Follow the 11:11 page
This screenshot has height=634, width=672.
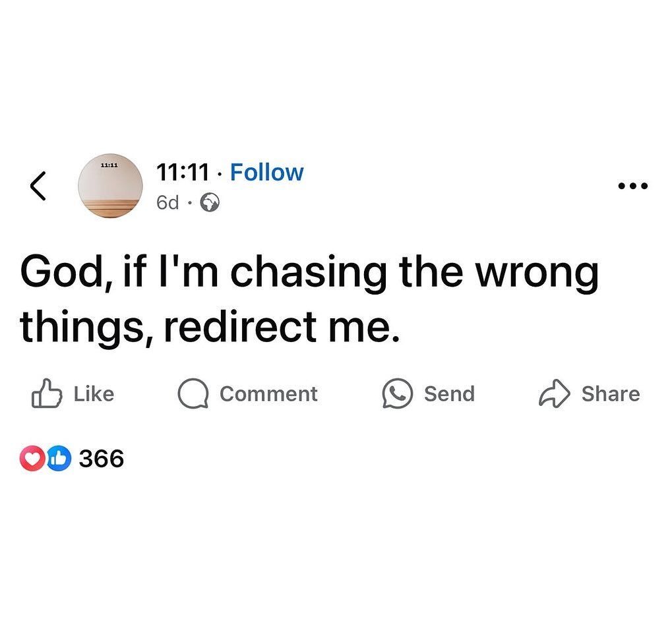(266, 173)
